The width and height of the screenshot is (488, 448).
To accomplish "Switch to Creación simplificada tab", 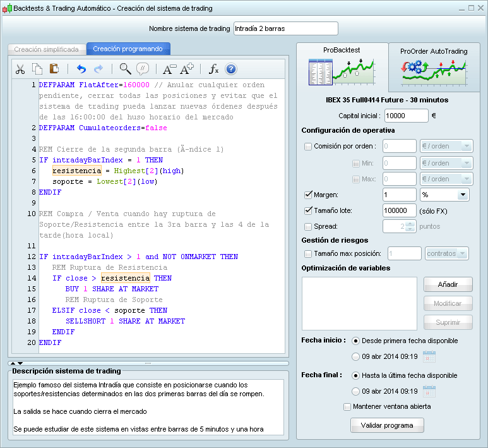I will 46,49.
